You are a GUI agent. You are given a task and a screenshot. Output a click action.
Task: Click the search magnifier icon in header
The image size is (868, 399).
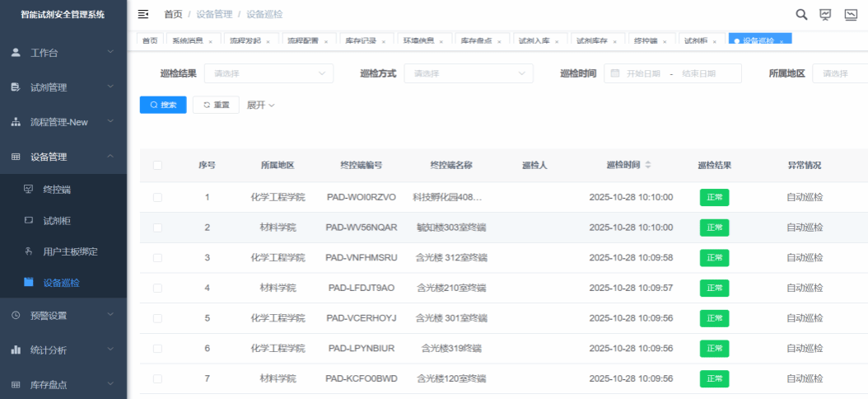point(800,14)
